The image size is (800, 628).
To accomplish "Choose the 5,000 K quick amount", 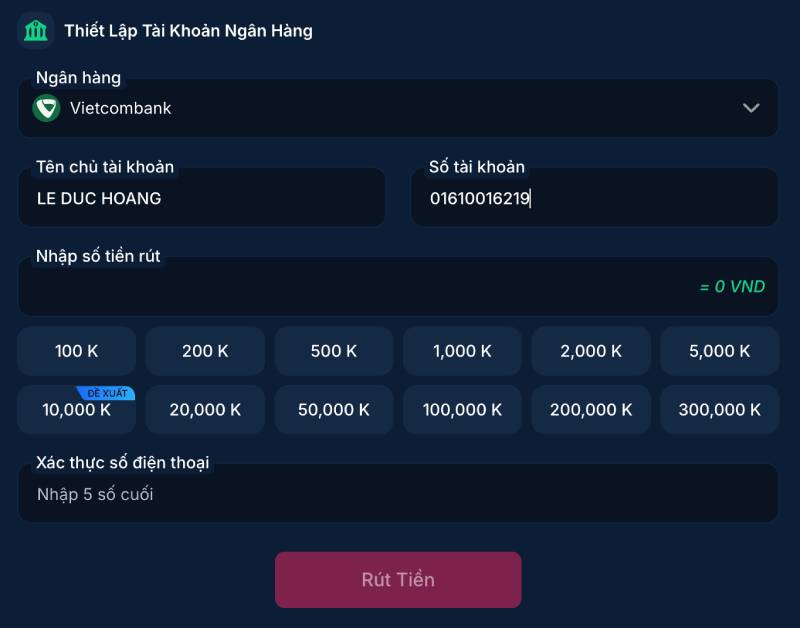I will [719, 351].
